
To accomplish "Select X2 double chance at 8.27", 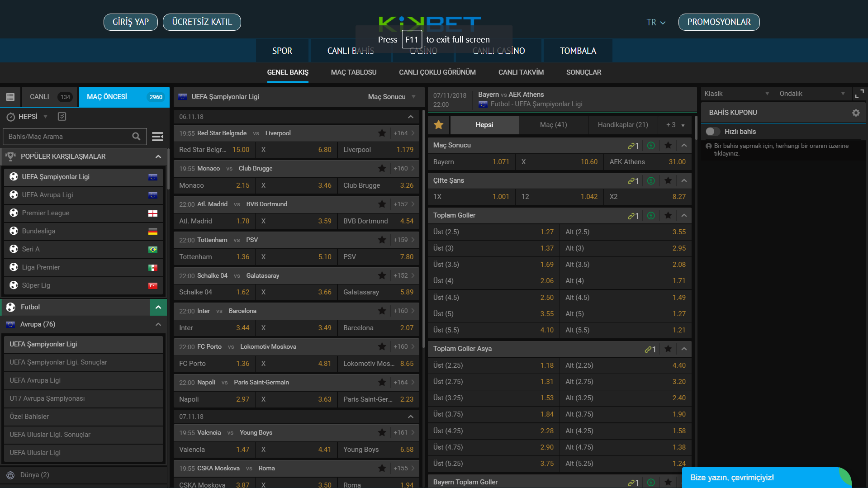I will (648, 197).
